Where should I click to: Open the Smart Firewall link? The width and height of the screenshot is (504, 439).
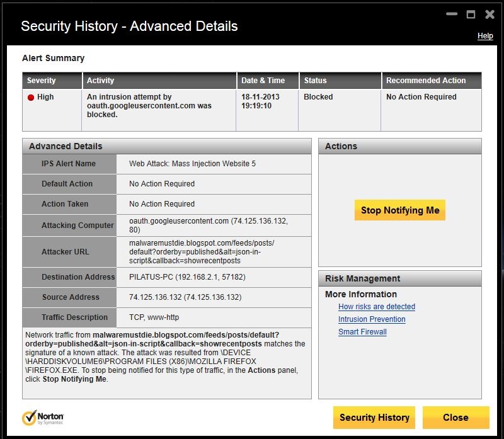pyautogui.click(x=362, y=332)
